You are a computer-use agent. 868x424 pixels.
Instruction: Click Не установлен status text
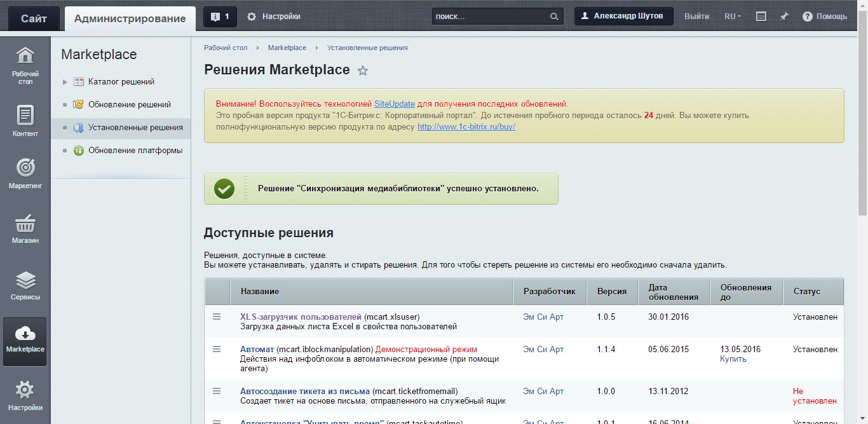tap(815, 396)
